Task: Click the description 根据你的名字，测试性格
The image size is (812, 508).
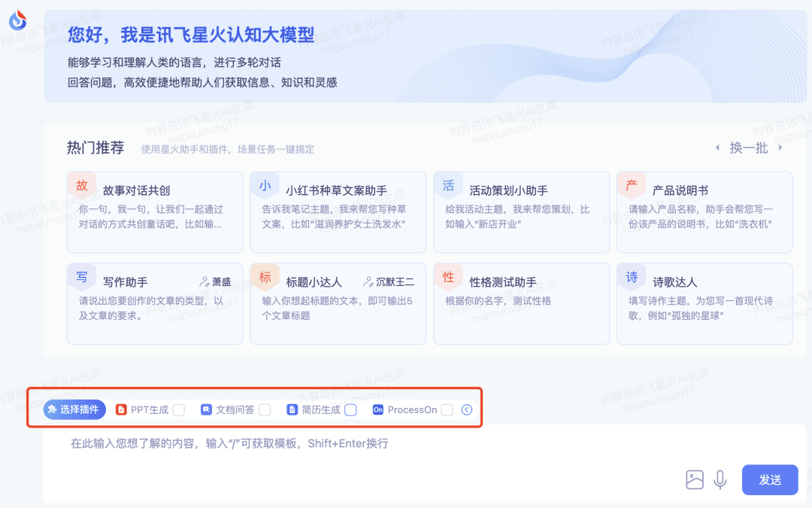Action: tap(498, 301)
